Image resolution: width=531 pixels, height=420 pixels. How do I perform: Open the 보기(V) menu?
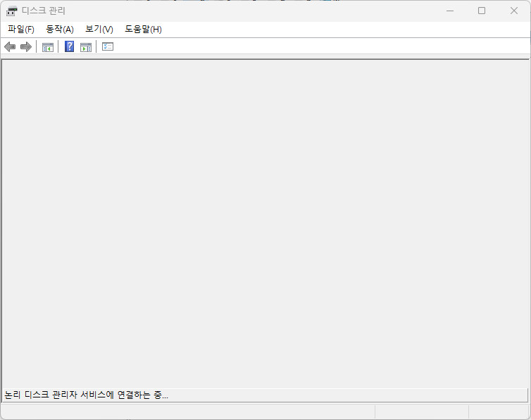[x=99, y=30]
